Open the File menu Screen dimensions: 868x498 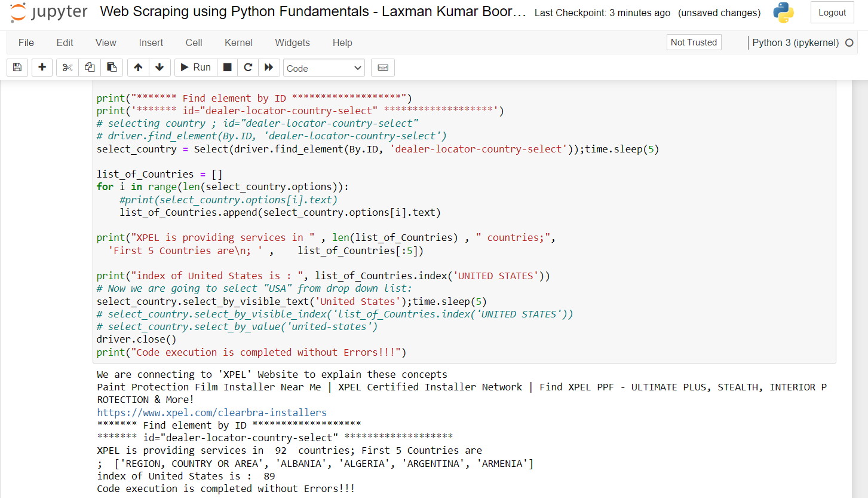pyautogui.click(x=26, y=42)
